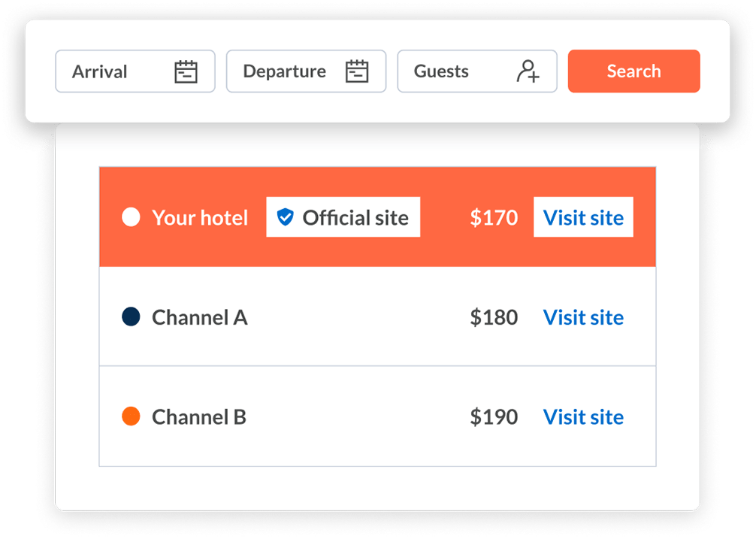Select the Channel B row label
This screenshot has height=539, width=756.
[199, 417]
